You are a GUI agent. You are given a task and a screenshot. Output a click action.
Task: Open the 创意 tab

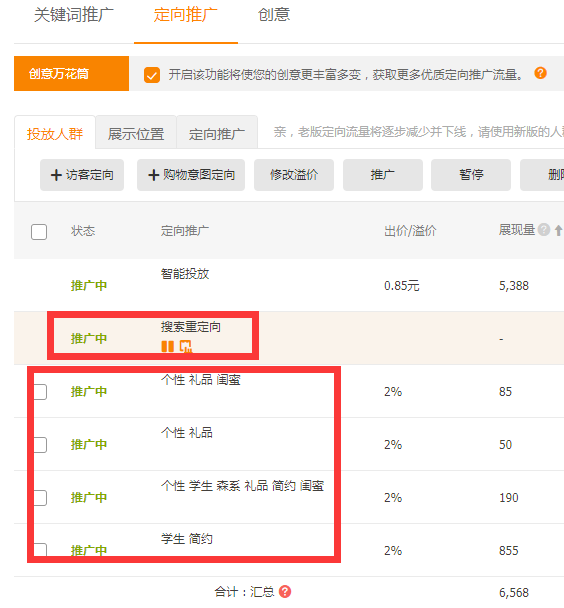[x=274, y=15]
